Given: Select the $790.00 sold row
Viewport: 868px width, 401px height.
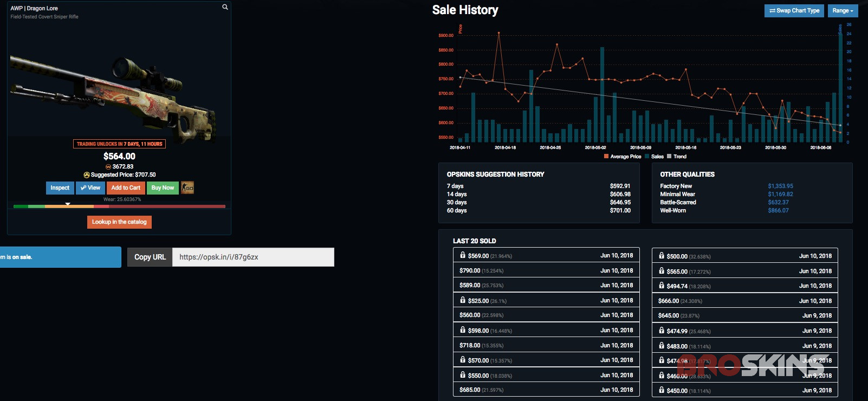Looking at the screenshot, I should [x=546, y=270].
